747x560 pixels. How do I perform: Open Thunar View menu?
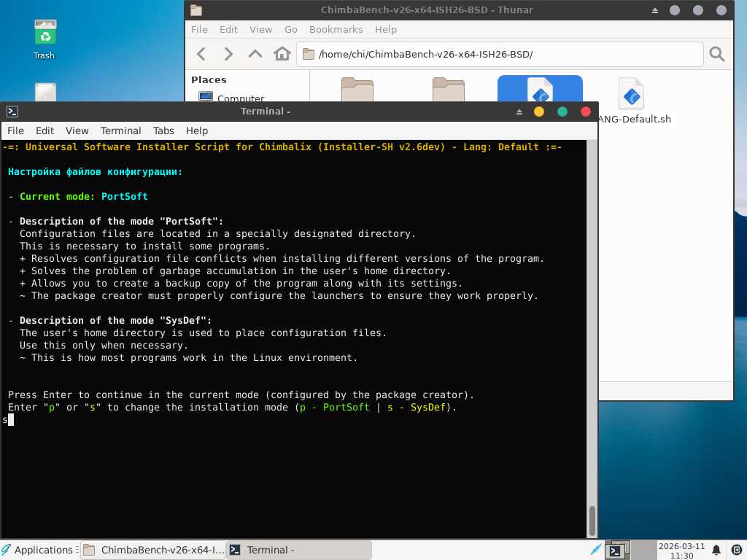(x=260, y=29)
